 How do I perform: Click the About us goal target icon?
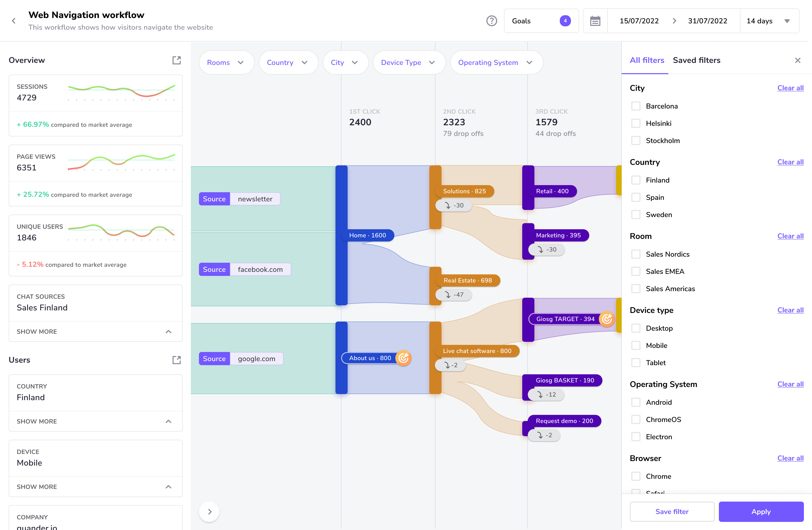403,358
